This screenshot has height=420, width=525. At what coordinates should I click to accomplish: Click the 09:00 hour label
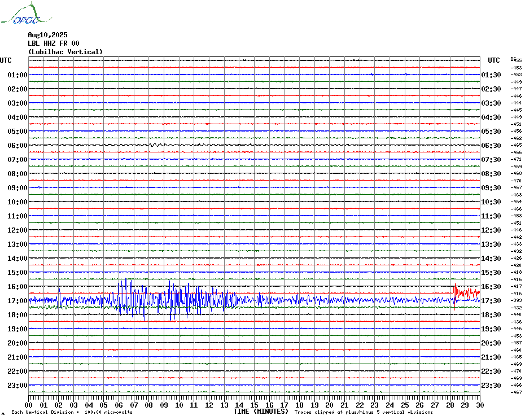[17, 187]
